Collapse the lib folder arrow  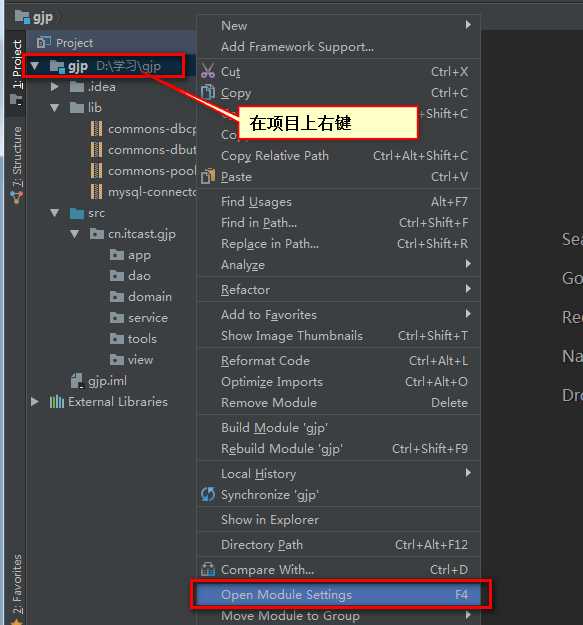[x=55, y=108]
